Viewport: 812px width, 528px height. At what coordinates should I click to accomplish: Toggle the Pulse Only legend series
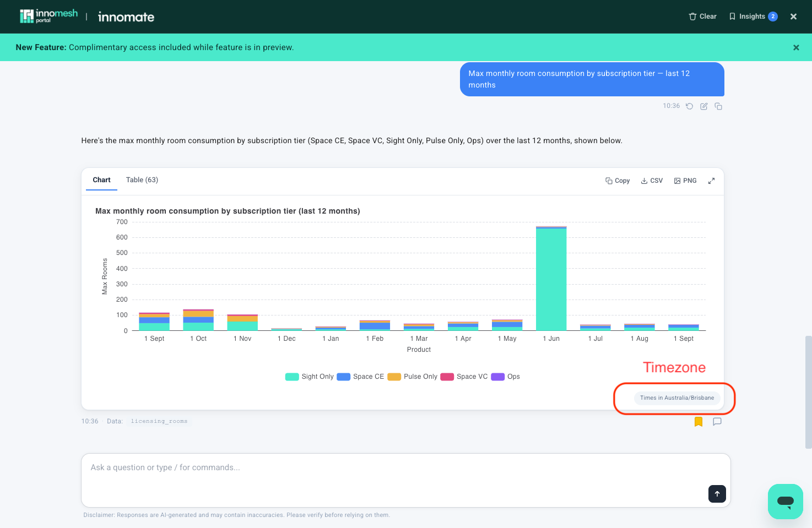pos(413,377)
